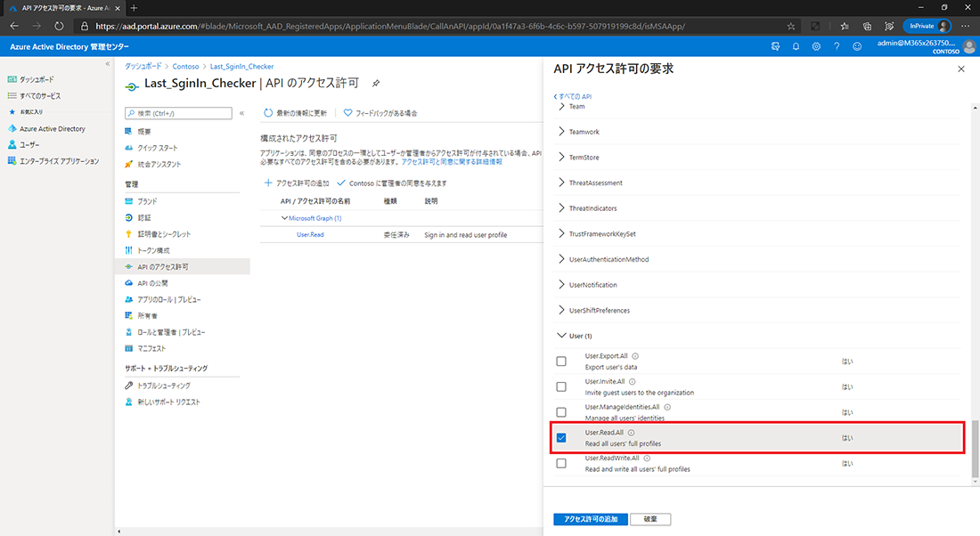Viewport: 980px width, 536px height.
Task: Go back to すべての API
Action: [x=573, y=96]
